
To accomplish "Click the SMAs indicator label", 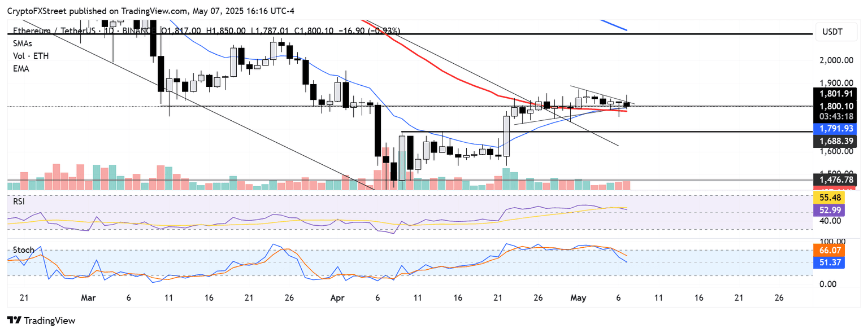I will pyautogui.click(x=22, y=43).
